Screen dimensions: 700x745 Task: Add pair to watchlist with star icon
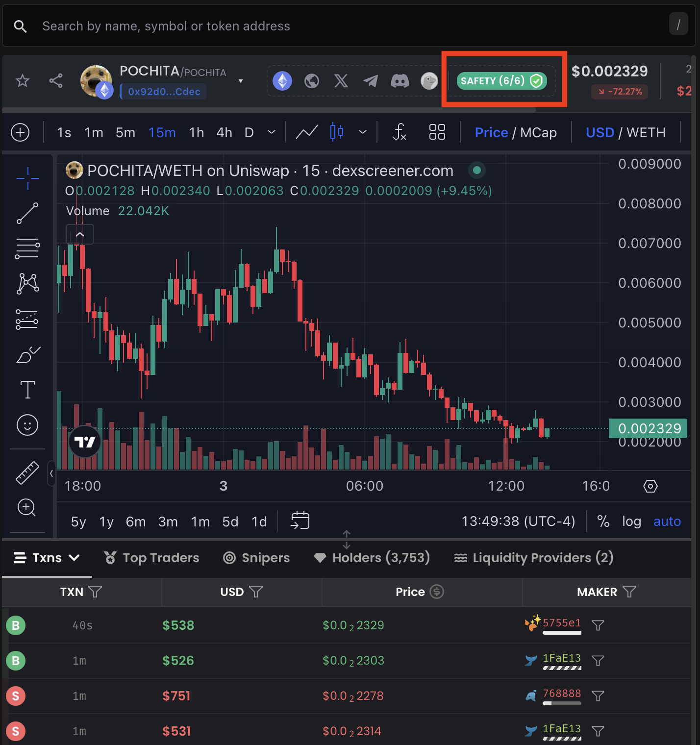(23, 81)
